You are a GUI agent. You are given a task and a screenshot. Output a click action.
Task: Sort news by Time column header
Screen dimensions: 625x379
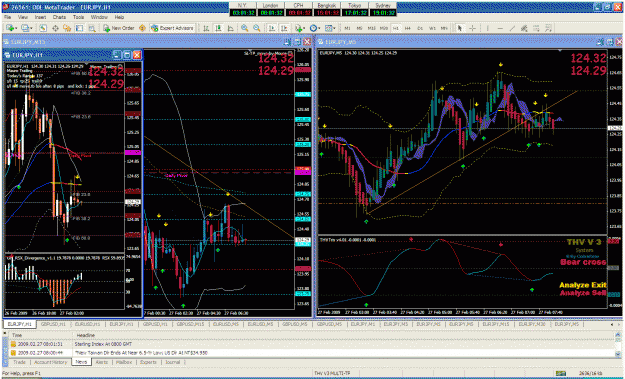[x=17, y=335]
